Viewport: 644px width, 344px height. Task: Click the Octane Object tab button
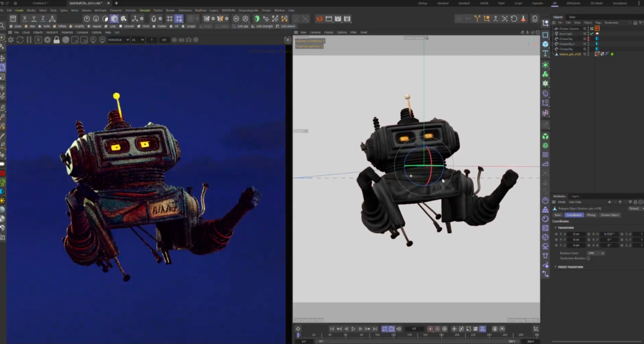point(609,215)
